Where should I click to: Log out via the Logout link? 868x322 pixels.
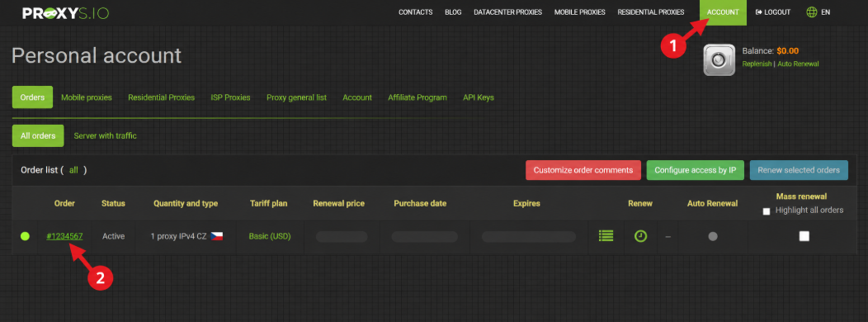point(773,12)
